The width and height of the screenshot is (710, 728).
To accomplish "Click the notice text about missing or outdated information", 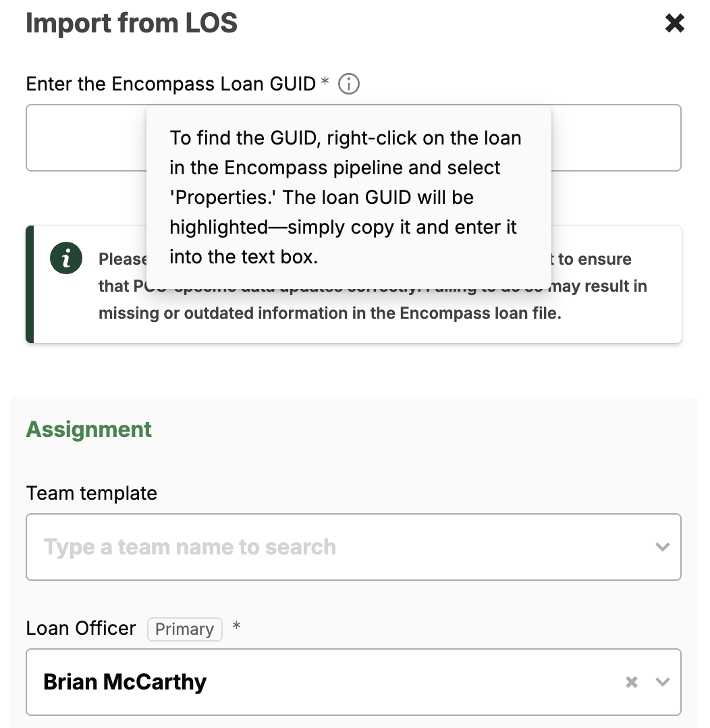I will coord(329,313).
